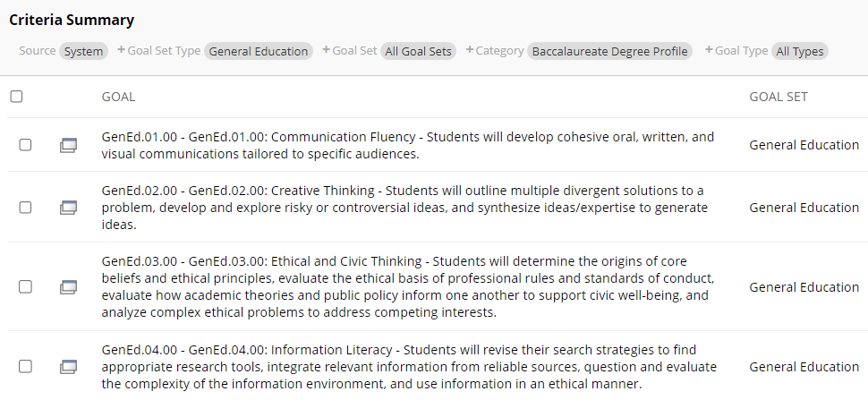Screen dimensions: 868x400
Task: Sort by the GOAL SET column header
Action: coord(779,97)
